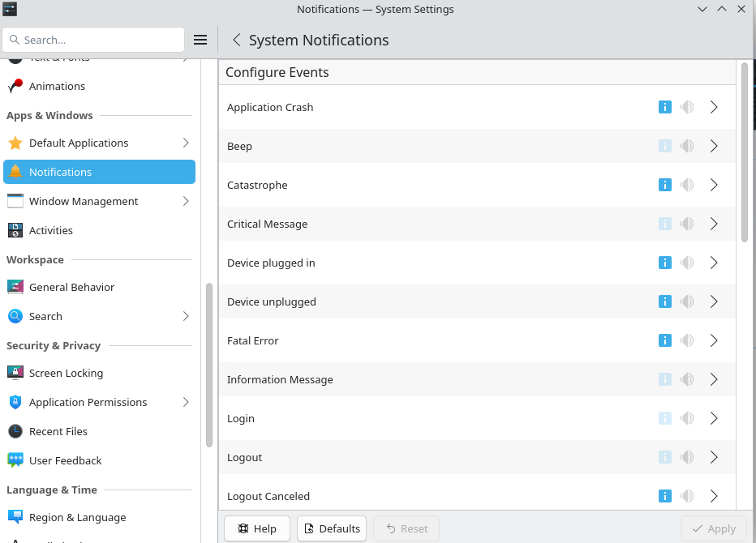Viewport: 756px width, 543px height.
Task: Open General Behavior settings page
Action: (x=71, y=287)
